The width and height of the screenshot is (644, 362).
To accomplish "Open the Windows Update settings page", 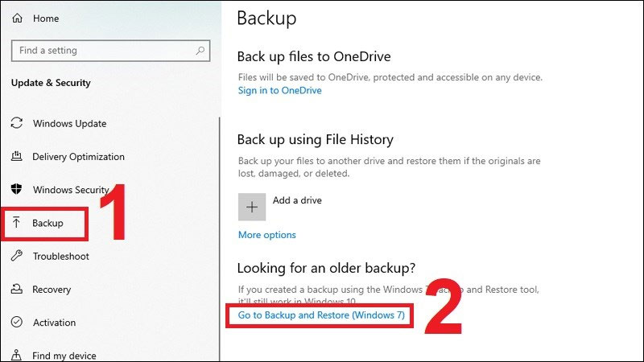I will pos(69,124).
